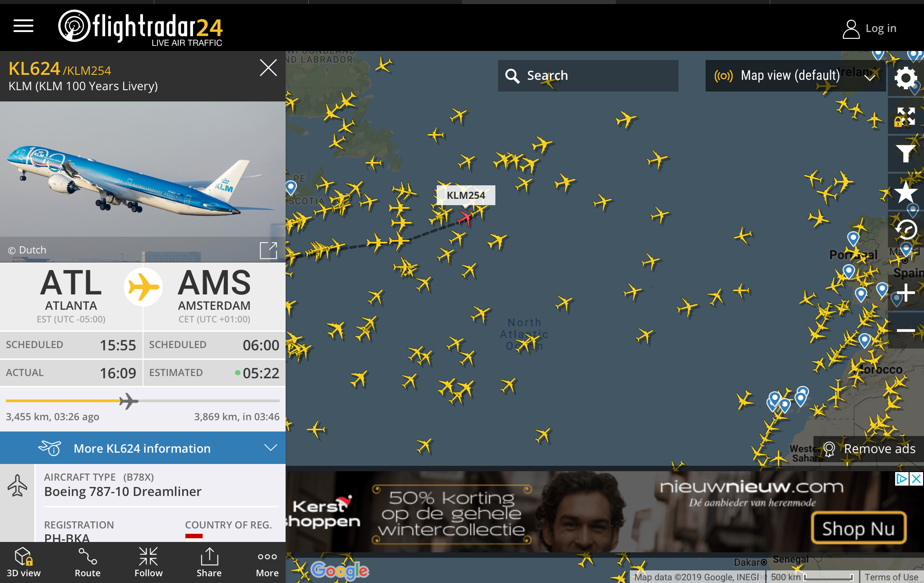Open the playback history clock icon
Viewport: 924px width, 583px height.
click(x=906, y=230)
